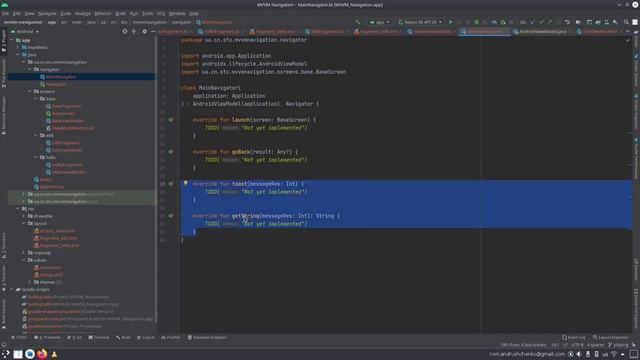The height and width of the screenshot is (360, 640).
Task: Click the locate-in-project target icon
Action: coord(125,31)
